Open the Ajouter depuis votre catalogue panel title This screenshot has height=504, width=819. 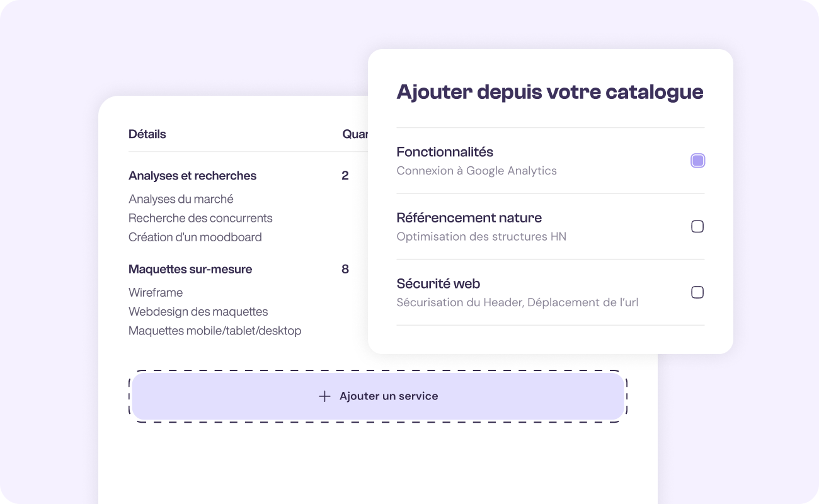coord(549,91)
